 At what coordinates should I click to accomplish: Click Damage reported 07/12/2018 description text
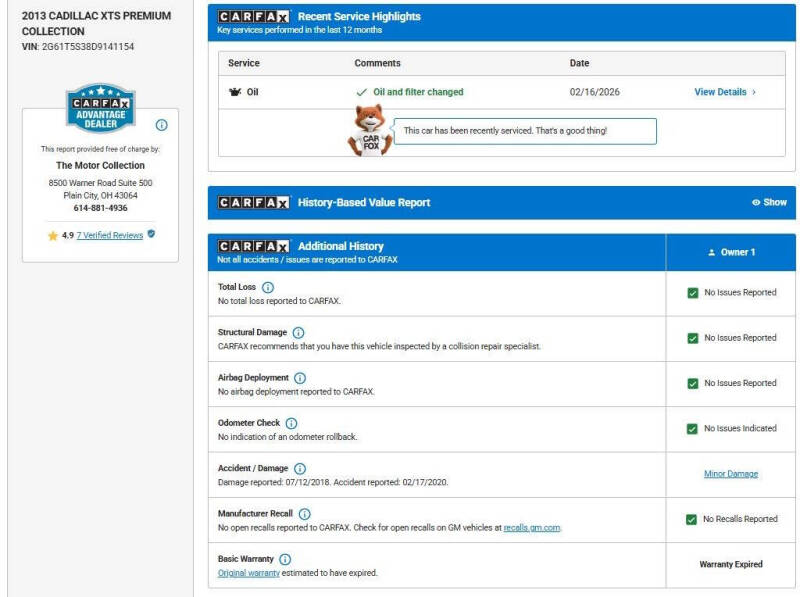point(333,482)
